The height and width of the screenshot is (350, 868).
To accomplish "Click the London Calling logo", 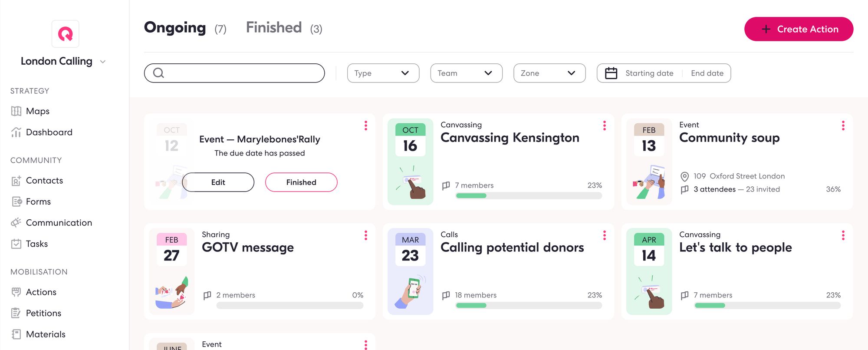I will point(65,34).
